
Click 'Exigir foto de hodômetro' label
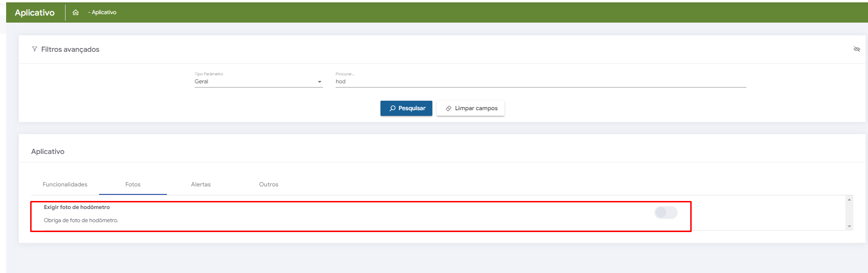coord(77,207)
